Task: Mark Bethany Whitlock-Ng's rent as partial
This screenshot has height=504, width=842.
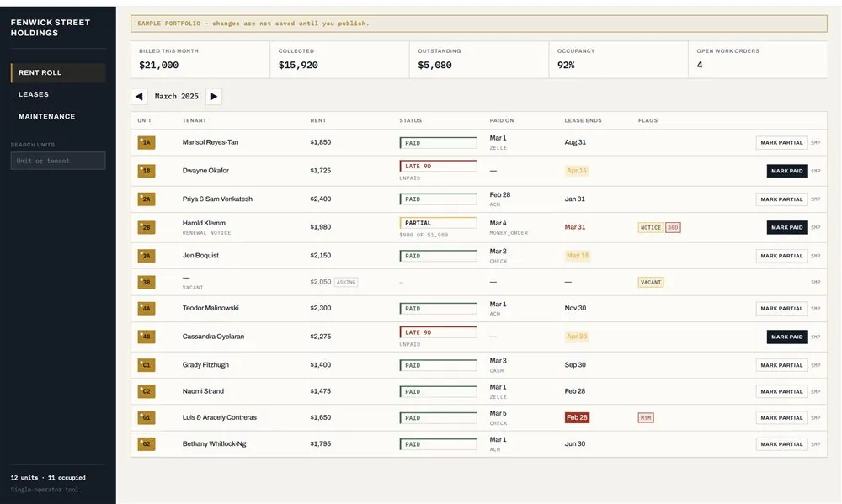Action: [781, 444]
